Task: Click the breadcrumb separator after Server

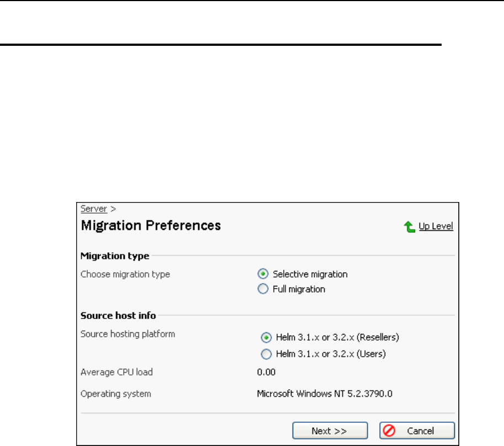Action: (x=113, y=209)
